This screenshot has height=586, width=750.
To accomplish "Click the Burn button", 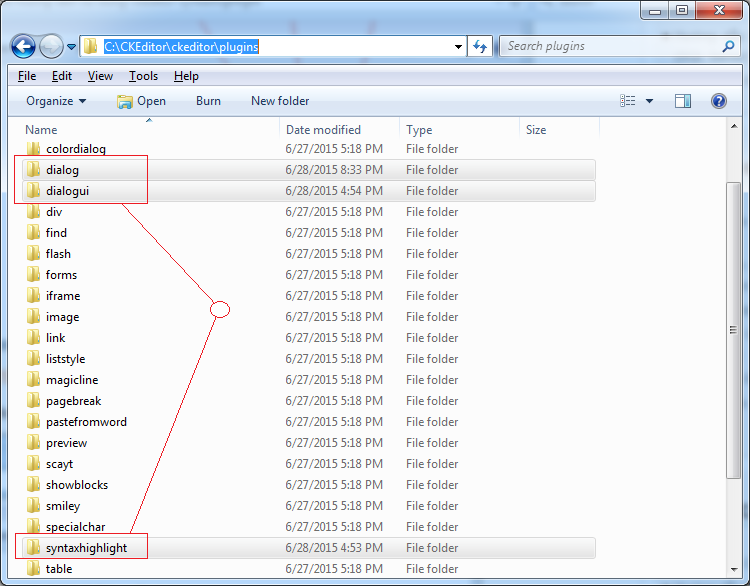I will [208, 101].
